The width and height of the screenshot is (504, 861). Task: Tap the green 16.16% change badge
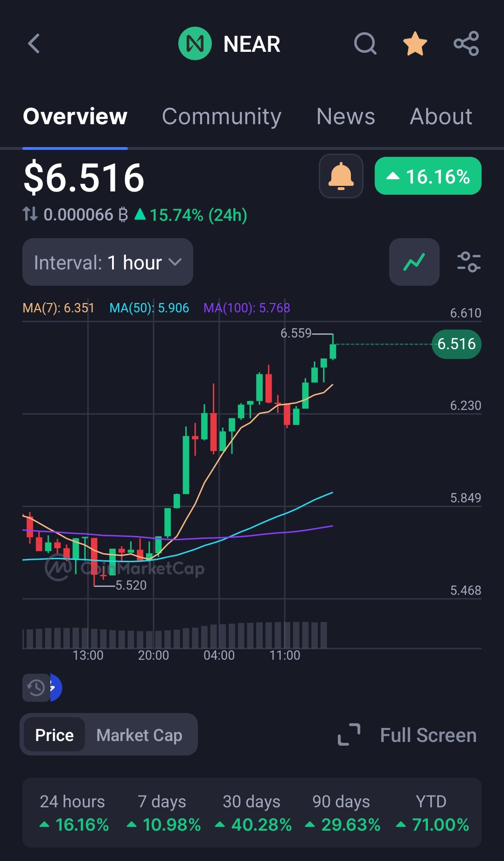tap(428, 176)
